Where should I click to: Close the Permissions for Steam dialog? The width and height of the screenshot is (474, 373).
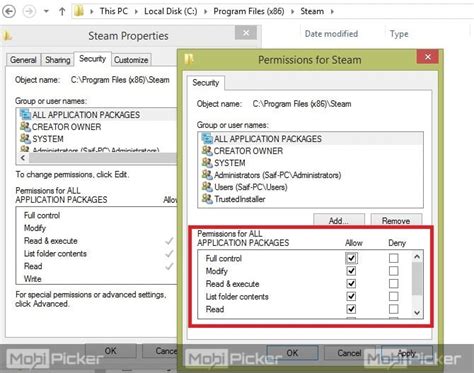coord(428,57)
